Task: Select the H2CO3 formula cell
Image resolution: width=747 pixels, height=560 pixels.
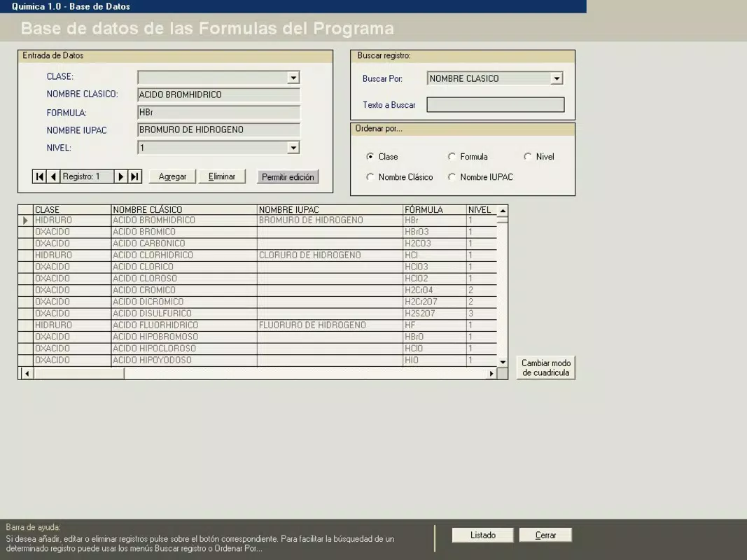Action: (435, 244)
